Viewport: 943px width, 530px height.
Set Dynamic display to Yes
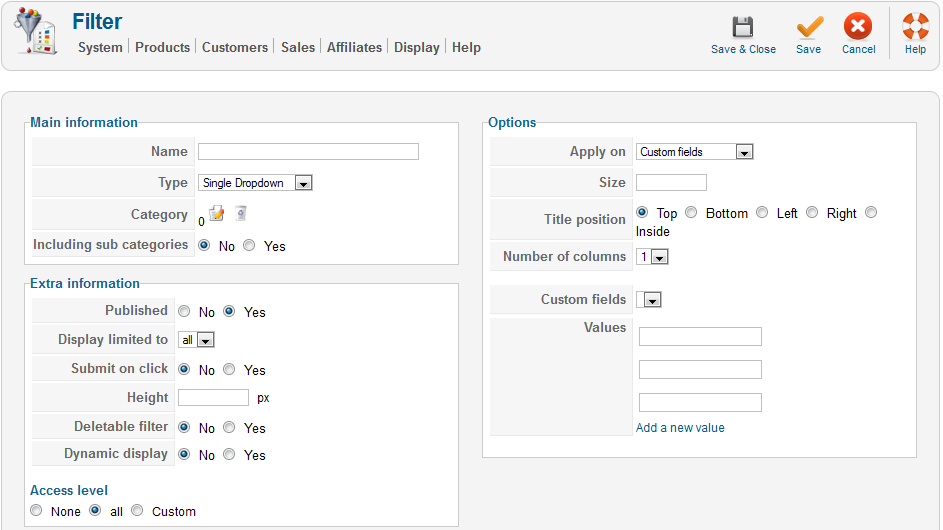[x=229, y=454]
